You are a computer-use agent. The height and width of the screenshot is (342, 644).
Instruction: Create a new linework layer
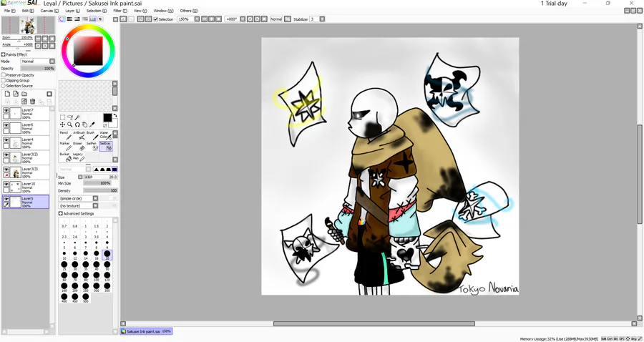coord(16,94)
